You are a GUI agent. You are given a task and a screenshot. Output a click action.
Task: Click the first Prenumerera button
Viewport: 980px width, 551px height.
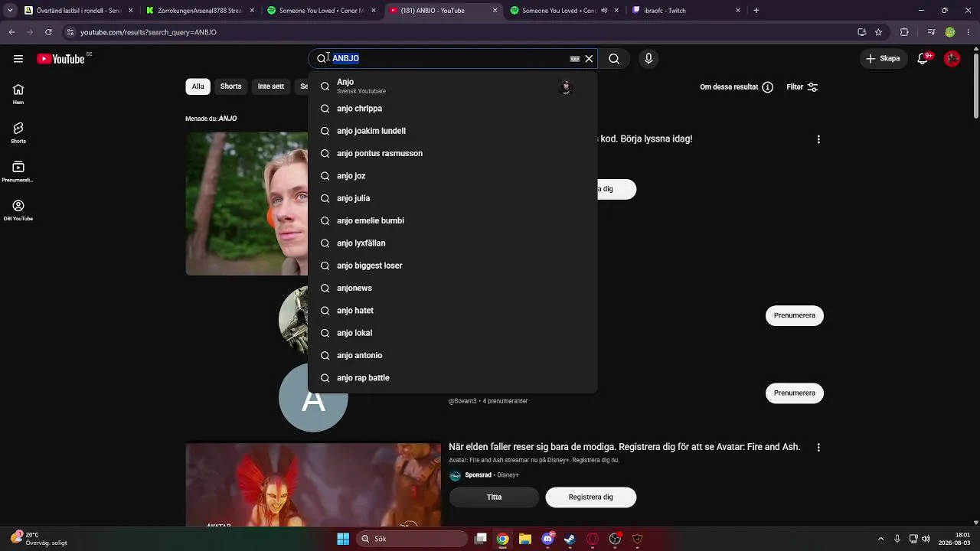pos(794,315)
